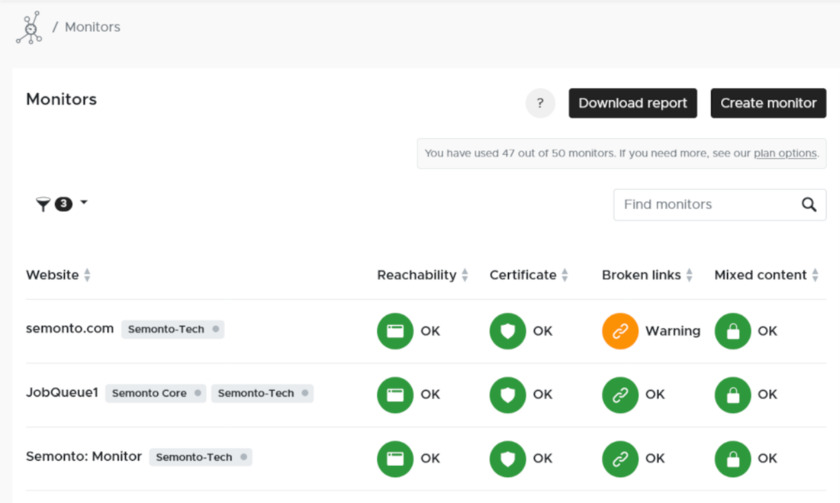
Task: Click the Monitors page heading
Action: pyautogui.click(x=62, y=99)
